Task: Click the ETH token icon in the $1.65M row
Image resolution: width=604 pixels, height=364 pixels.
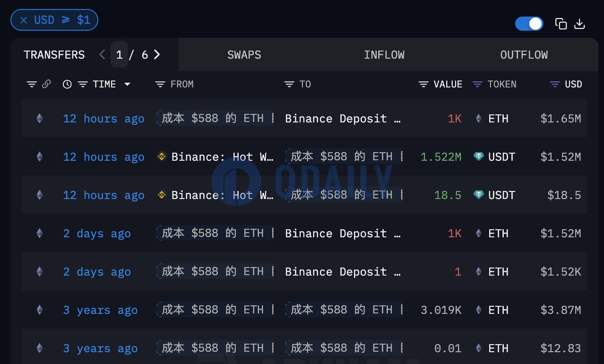Action: tap(479, 118)
